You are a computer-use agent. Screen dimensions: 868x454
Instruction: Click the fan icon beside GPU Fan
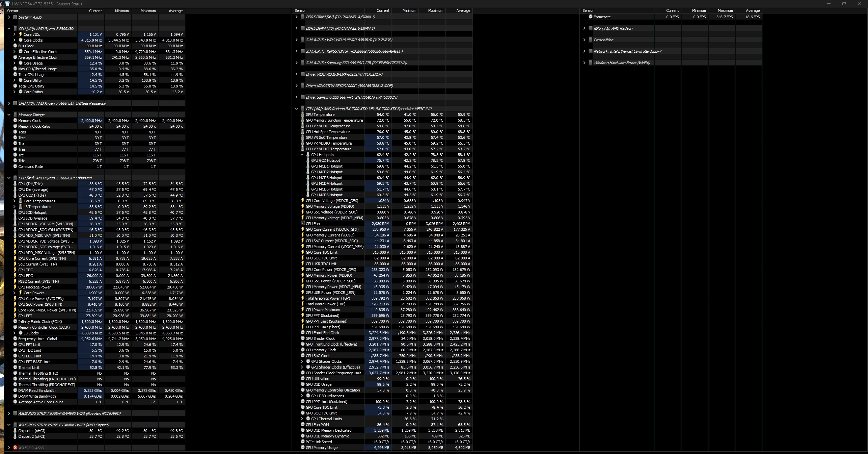point(303,224)
